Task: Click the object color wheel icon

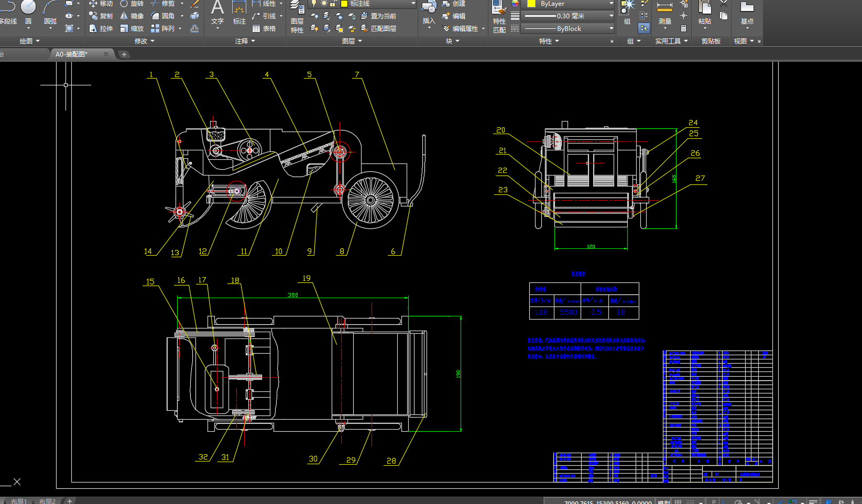Action: click(x=515, y=4)
